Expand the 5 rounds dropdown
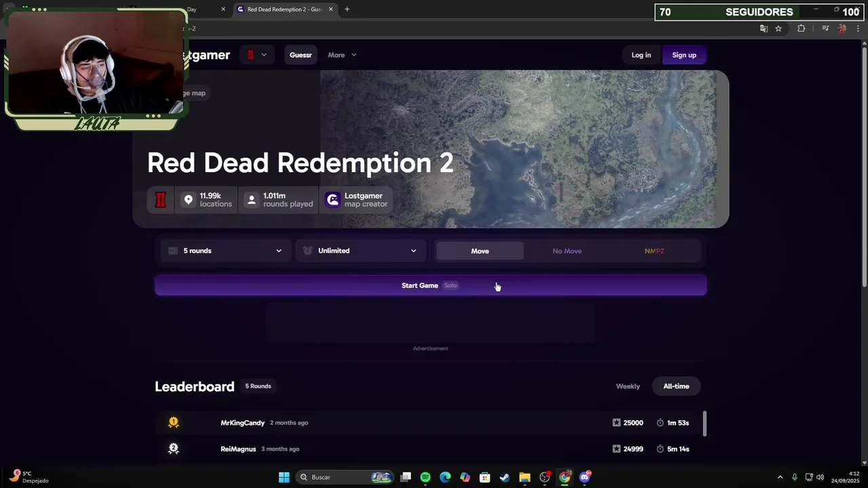The height and width of the screenshot is (488, 868). coord(225,251)
